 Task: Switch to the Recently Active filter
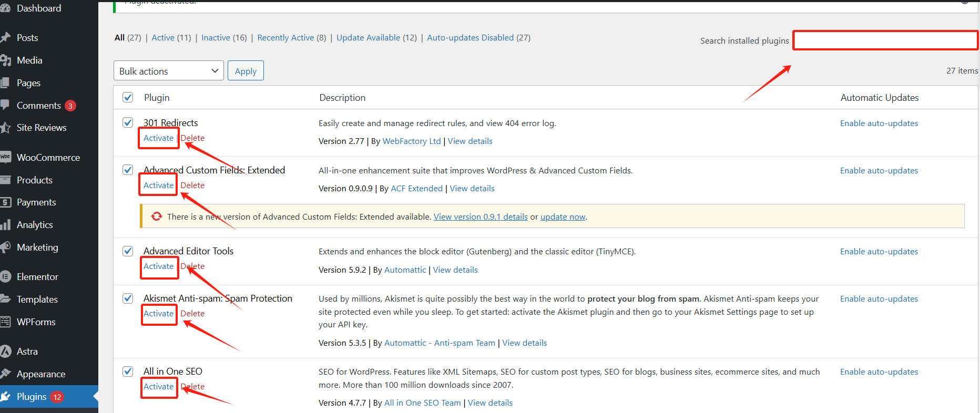[285, 38]
